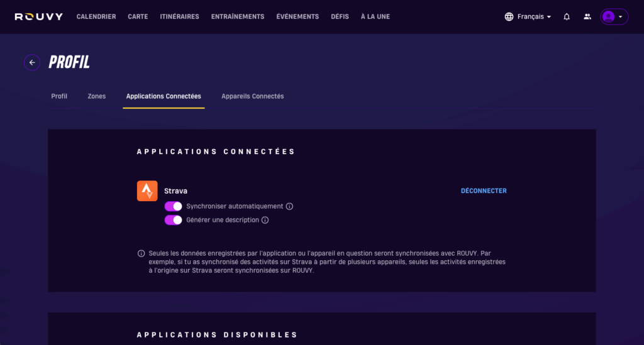The image size is (644, 345).
Task: Switch to the Zones tab
Action: point(97,96)
